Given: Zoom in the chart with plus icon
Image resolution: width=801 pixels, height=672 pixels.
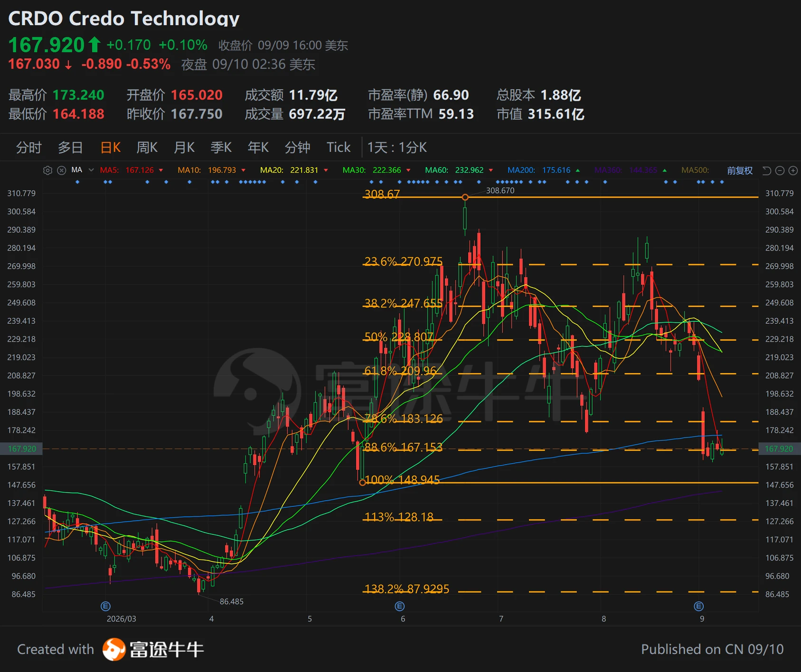Looking at the screenshot, I should tap(793, 170).
